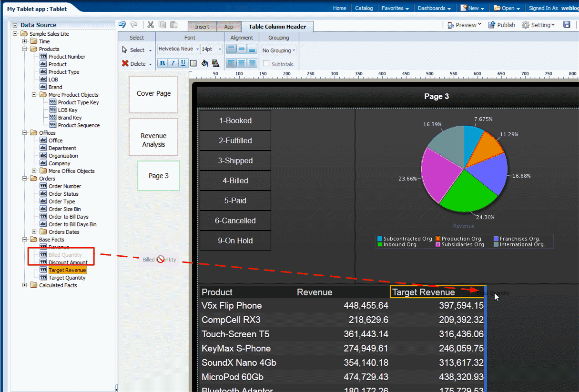Expand the Orders Dates folder
Viewport: 579px width, 392px height.
[34, 232]
